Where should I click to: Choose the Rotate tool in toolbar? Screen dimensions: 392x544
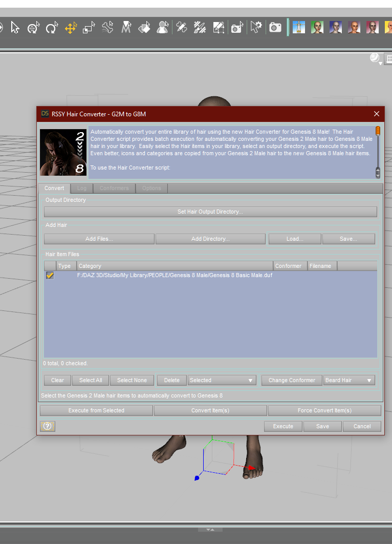(x=52, y=28)
